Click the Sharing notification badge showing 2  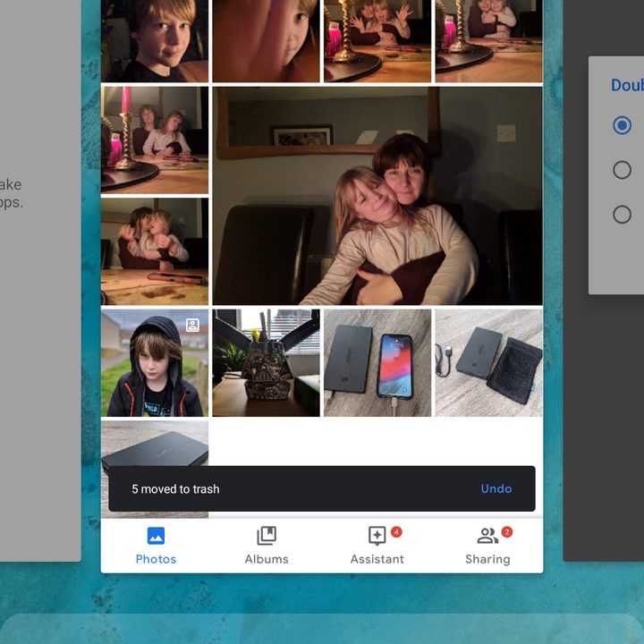point(507,532)
